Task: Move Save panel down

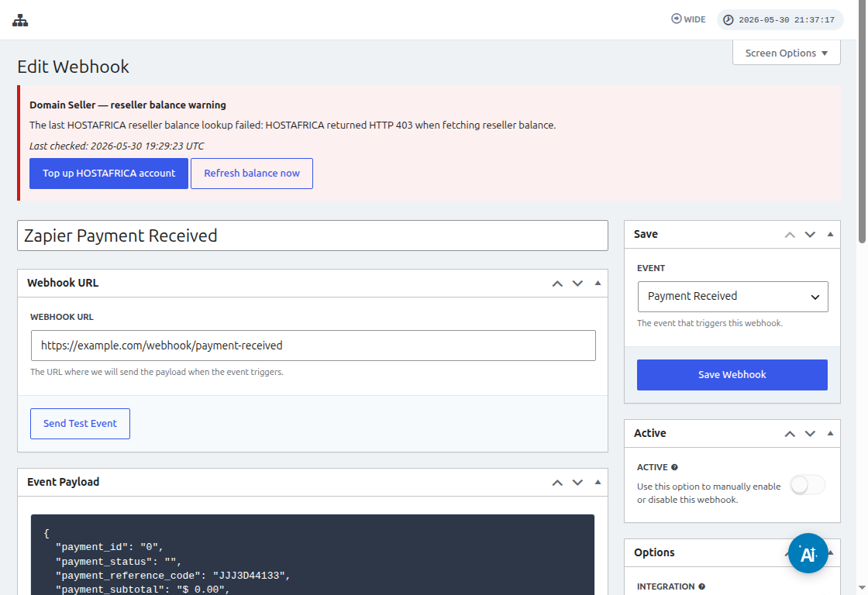Action: [x=810, y=235]
